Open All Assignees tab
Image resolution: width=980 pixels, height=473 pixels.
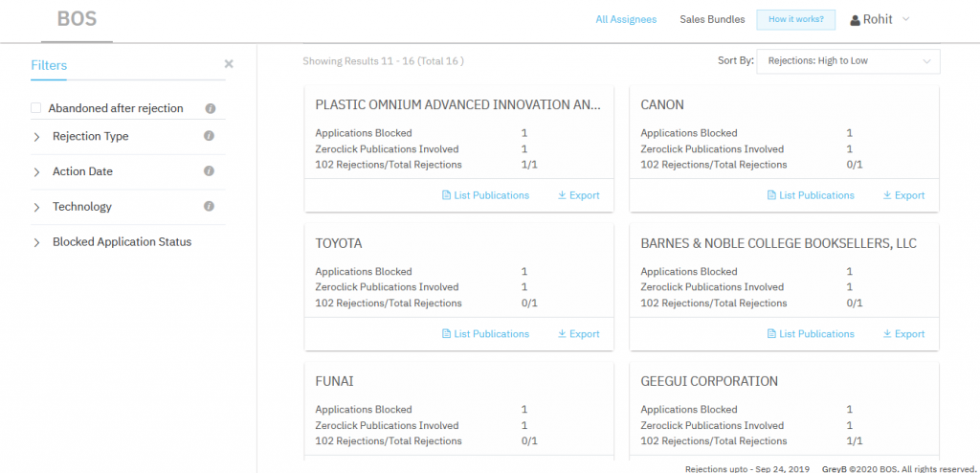pos(626,19)
